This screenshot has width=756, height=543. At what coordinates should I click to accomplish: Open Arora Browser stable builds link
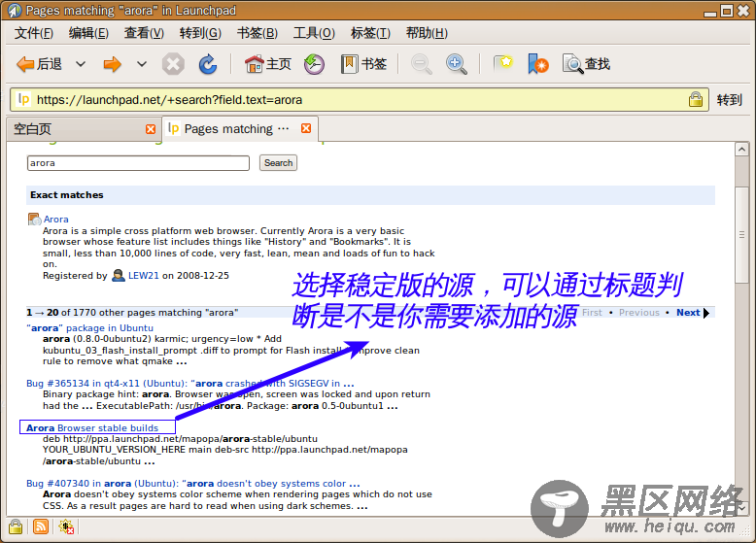(92, 427)
